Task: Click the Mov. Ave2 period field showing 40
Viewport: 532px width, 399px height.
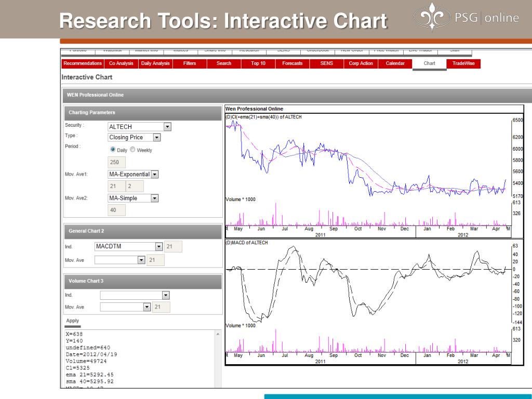Action: coord(116,210)
